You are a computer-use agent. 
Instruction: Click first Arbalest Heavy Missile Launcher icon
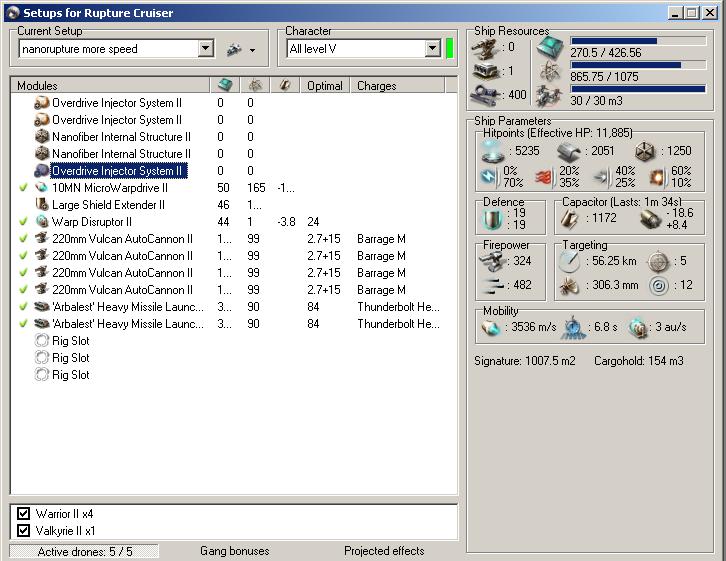coord(42,306)
